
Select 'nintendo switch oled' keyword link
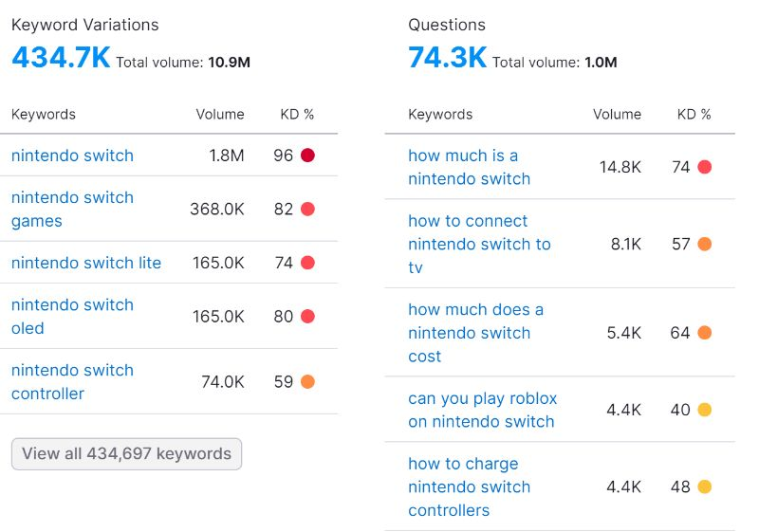[x=72, y=316]
